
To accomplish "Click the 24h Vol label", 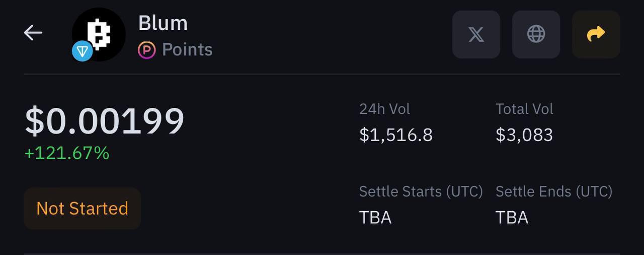I will 384,109.
